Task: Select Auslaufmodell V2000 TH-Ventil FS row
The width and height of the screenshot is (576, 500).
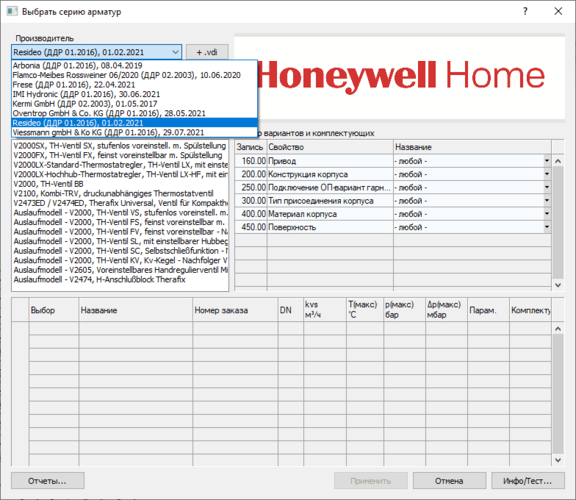Action: click(120, 222)
